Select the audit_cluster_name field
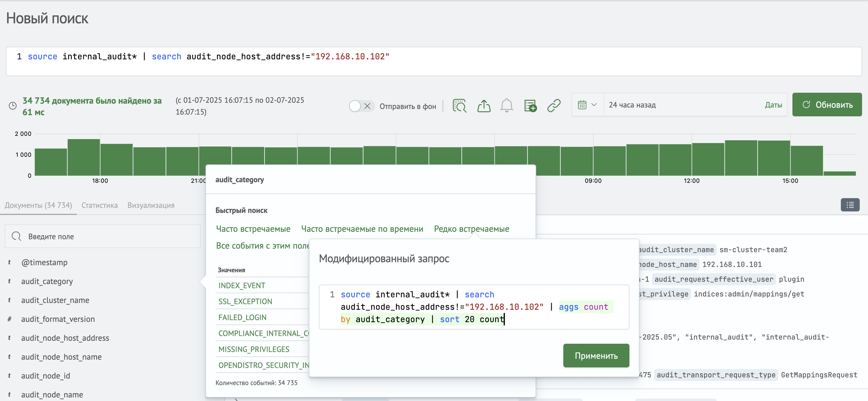Image resolution: width=868 pixels, height=401 pixels. click(55, 300)
